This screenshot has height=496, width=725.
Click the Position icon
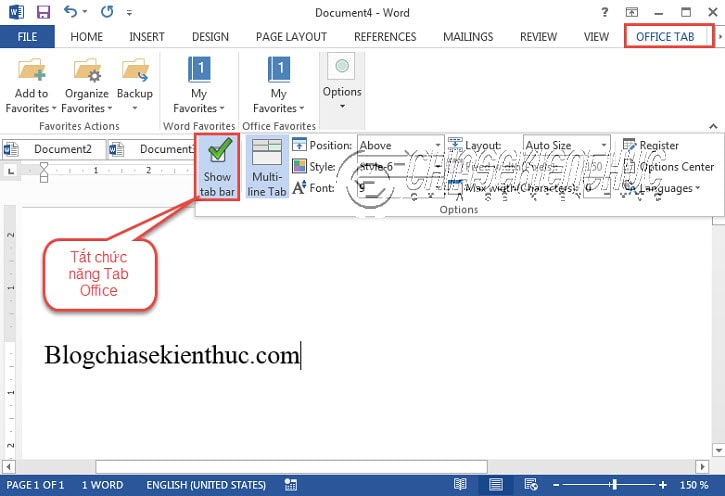[299, 145]
